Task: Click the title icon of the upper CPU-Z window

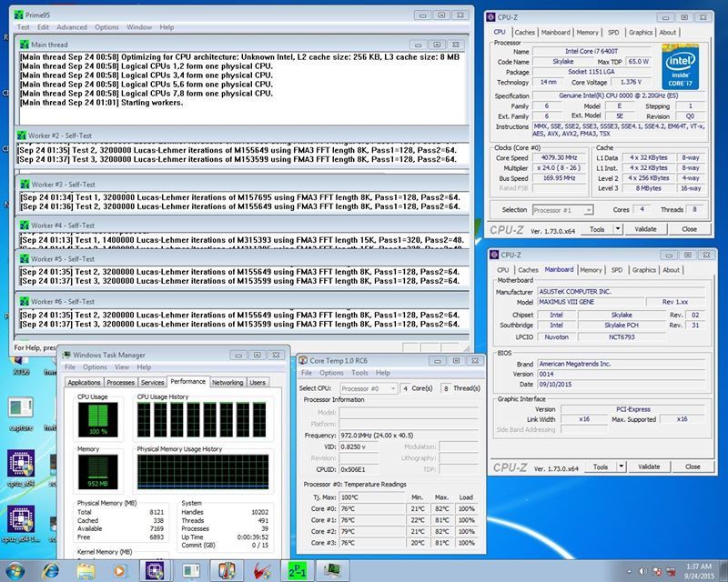Action: pyautogui.click(x=491, y=17)
